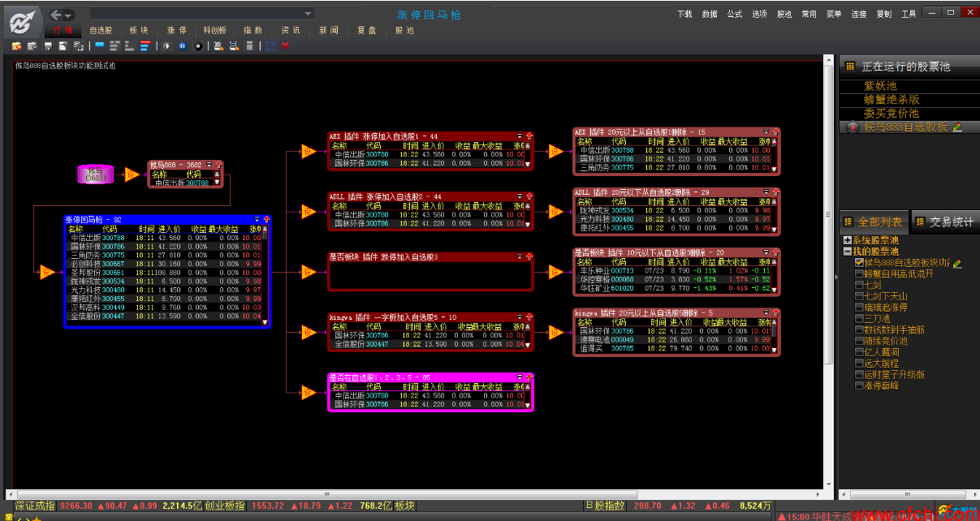Open dropdown triangle on ADLL 涨停加入自选股2 panel
The image size is (980, 521).
click(x=520, y=197)
